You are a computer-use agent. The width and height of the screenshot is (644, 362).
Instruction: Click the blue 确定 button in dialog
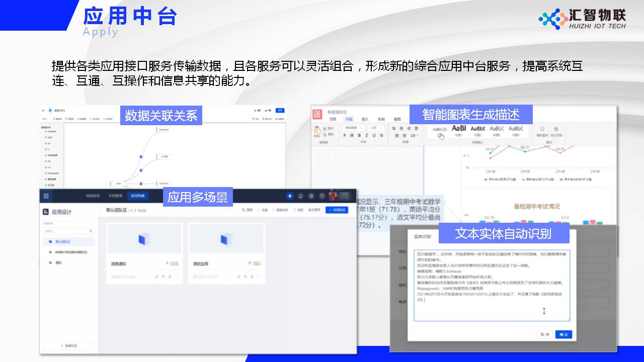563,334
